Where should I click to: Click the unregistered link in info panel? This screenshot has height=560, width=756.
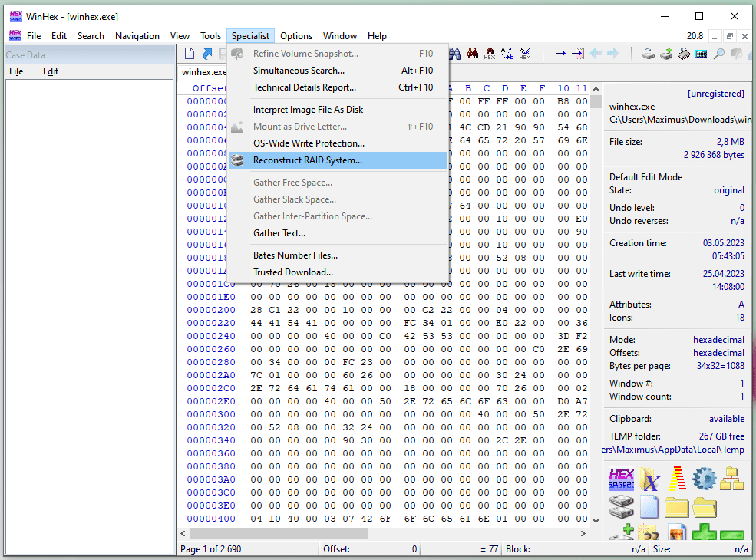(715, 94)
